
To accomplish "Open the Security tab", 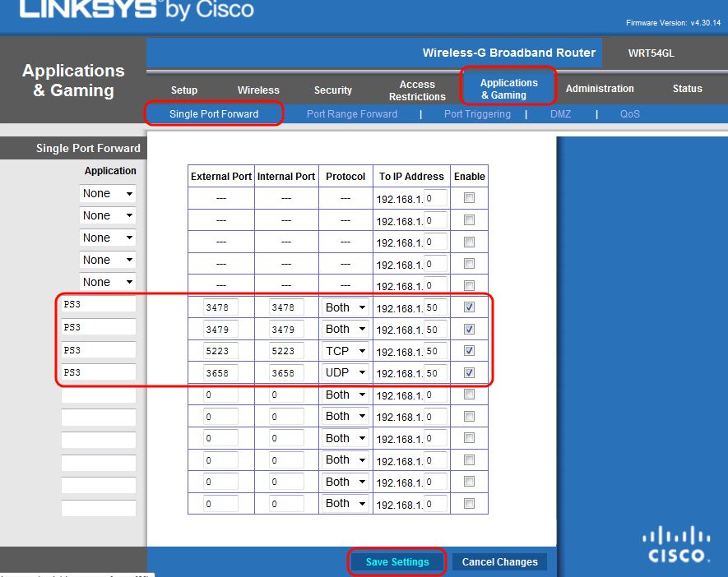I will pos(333,90).
